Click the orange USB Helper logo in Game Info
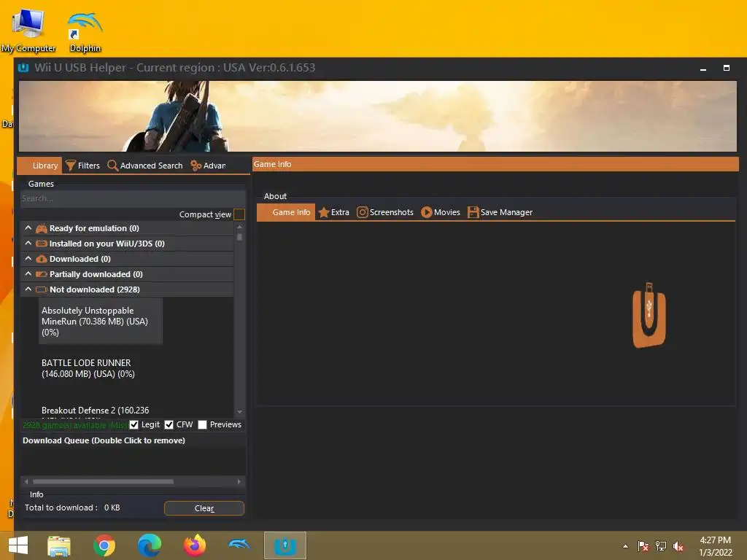Screen dimensions: 747x560 pos(649,315)
